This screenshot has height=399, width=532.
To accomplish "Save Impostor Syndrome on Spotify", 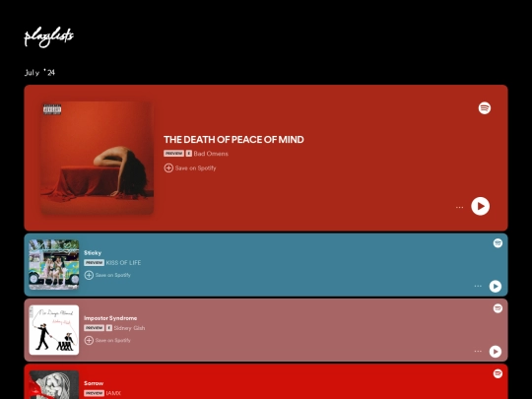I will tap(107, 340).
